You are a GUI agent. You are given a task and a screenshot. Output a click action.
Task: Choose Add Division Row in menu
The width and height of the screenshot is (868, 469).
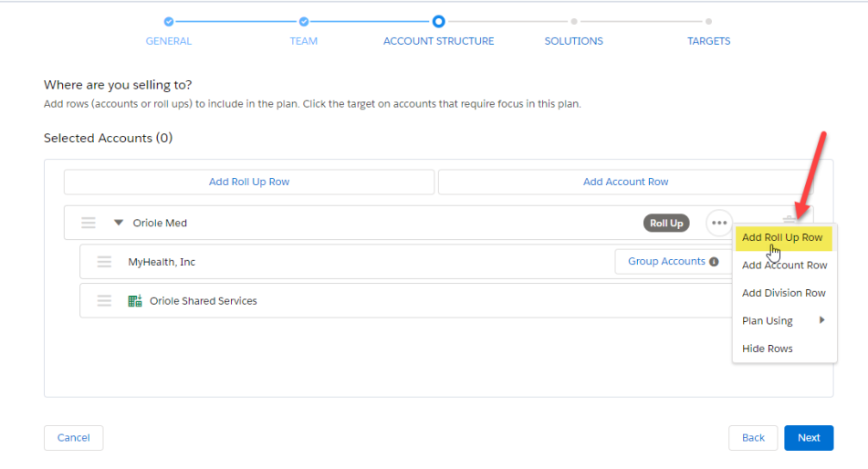[784, 293]
